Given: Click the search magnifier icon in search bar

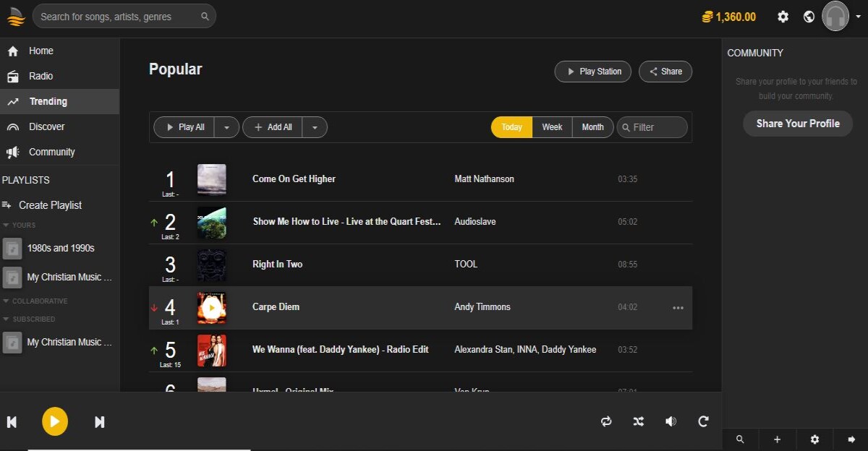Looking at the screenshot, I should 205,16.
